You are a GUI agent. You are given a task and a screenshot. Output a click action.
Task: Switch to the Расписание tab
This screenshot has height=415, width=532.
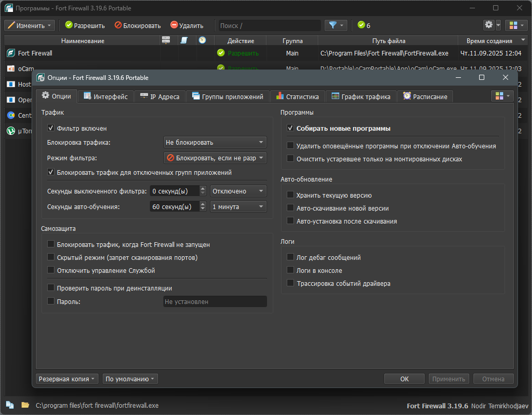[x=425, y=96]
